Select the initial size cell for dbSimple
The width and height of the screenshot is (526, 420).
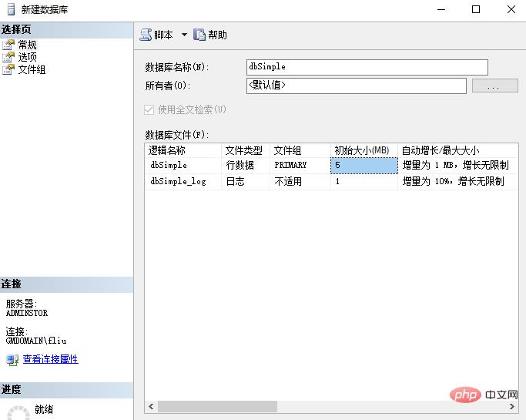tap(364, 165)
